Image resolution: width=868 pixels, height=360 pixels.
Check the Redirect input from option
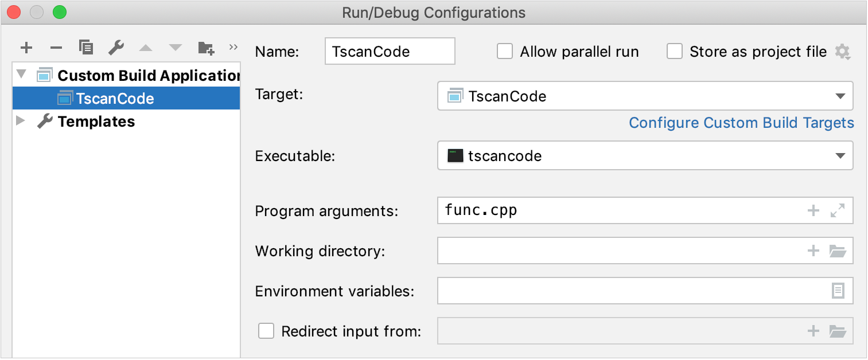pyautogui.click(x=266, y=331)
